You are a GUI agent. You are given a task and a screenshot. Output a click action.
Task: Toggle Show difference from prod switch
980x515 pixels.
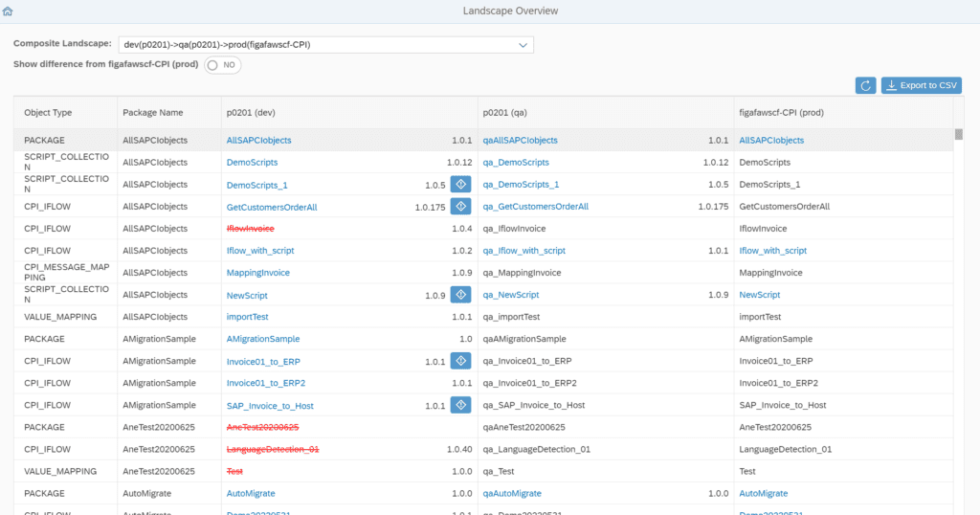point(222,65)
